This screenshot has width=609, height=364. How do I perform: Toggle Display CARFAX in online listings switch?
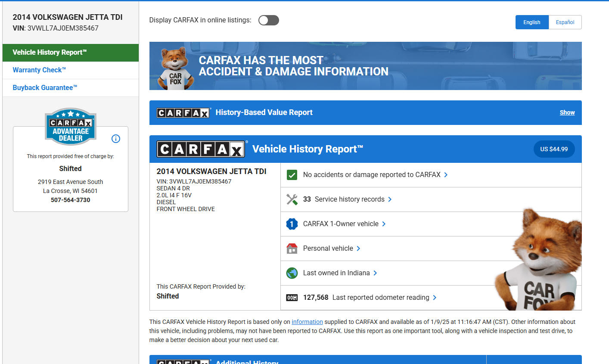(x=269, y=20)
